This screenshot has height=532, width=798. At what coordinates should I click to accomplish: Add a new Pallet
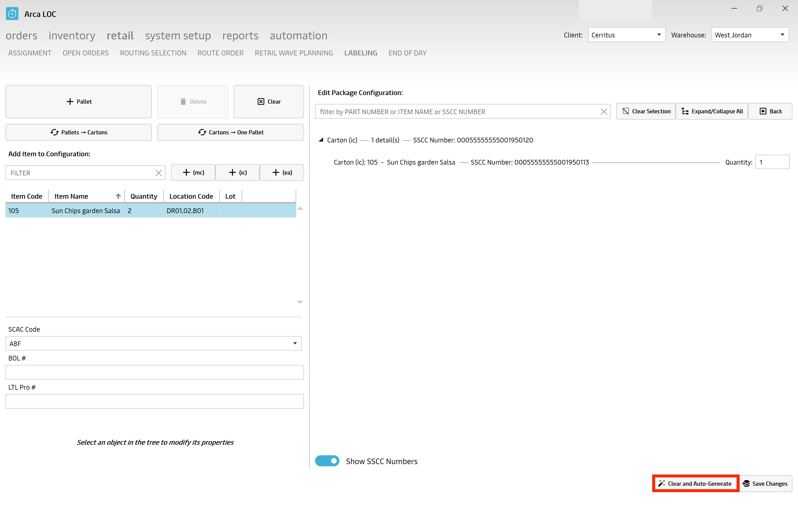(x=79, y=101)
